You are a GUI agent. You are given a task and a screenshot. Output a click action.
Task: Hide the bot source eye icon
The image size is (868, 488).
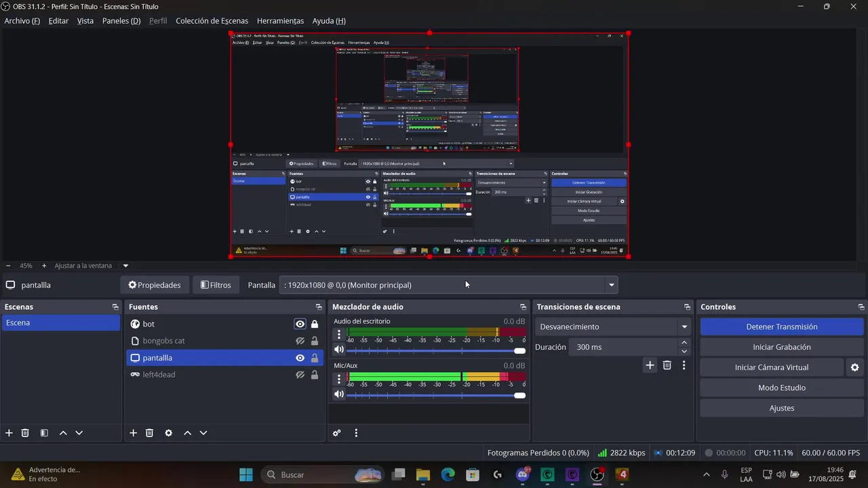[300, 324]
